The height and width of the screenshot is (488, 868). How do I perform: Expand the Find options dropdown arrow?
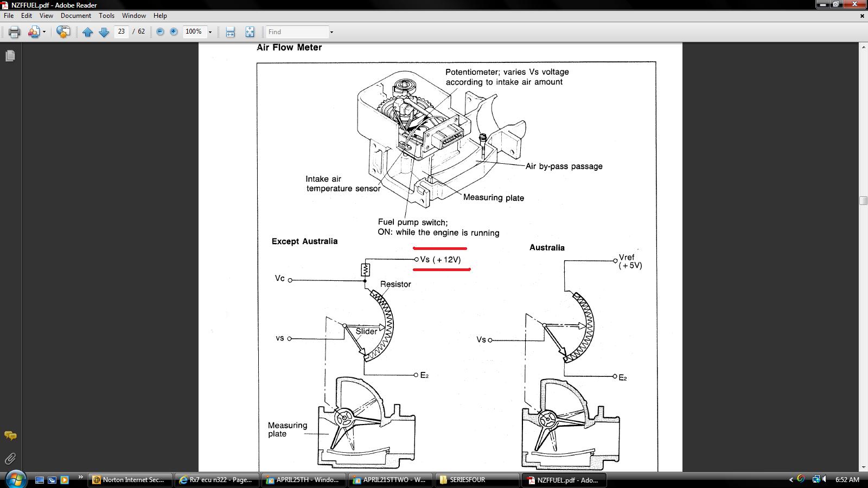pos(331,32)
